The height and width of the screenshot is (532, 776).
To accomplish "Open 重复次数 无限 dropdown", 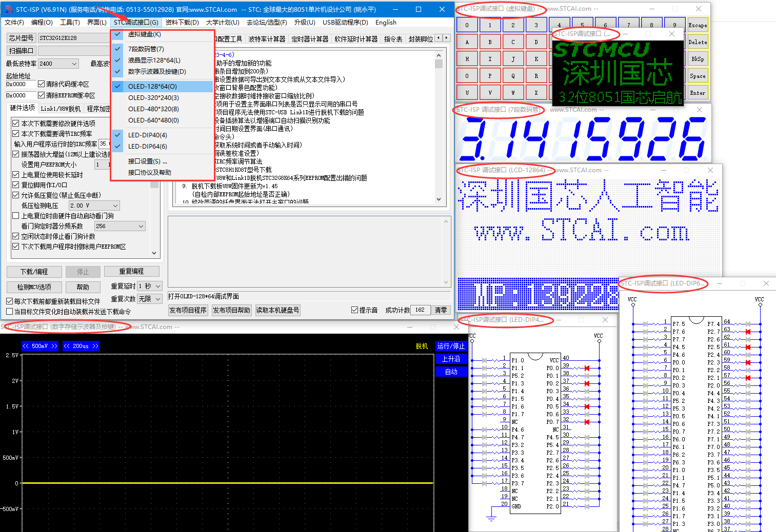I will pyautogui.click(x=150, y=298).
